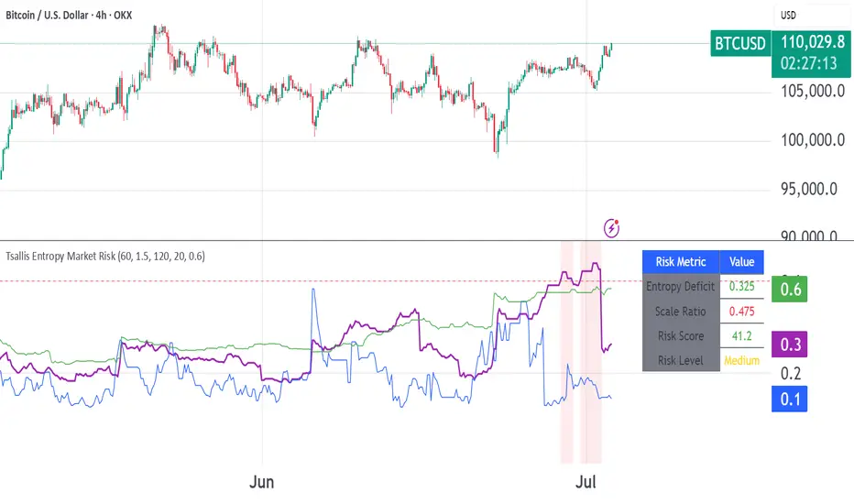Click the yellow Medium risk level cell
This screenshot has height=504, width=854.
click(741, 360)
